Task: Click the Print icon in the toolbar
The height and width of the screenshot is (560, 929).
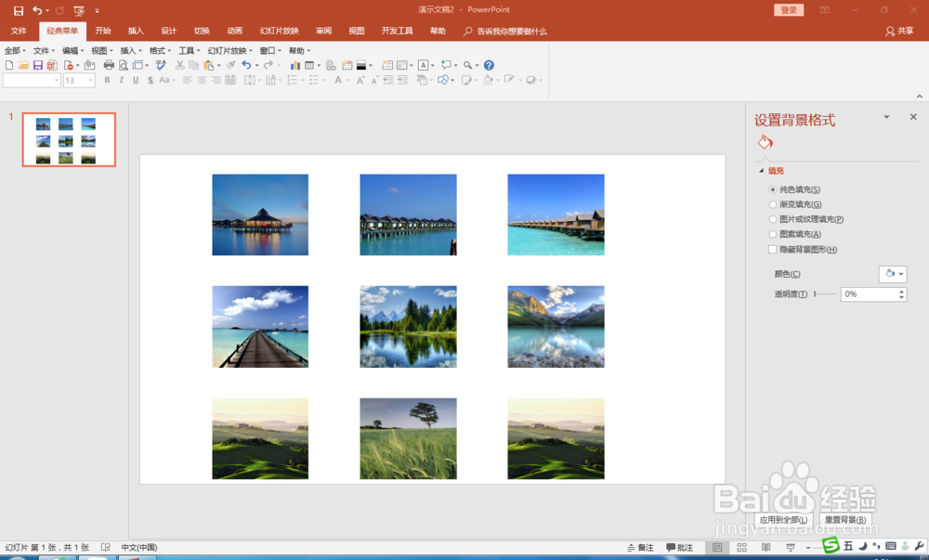Action: point(109,65)
